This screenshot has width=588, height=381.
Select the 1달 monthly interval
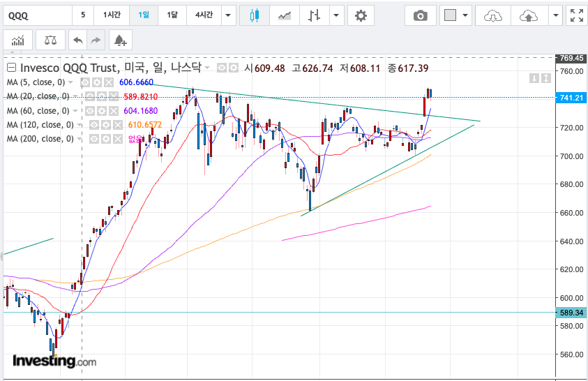172,15
